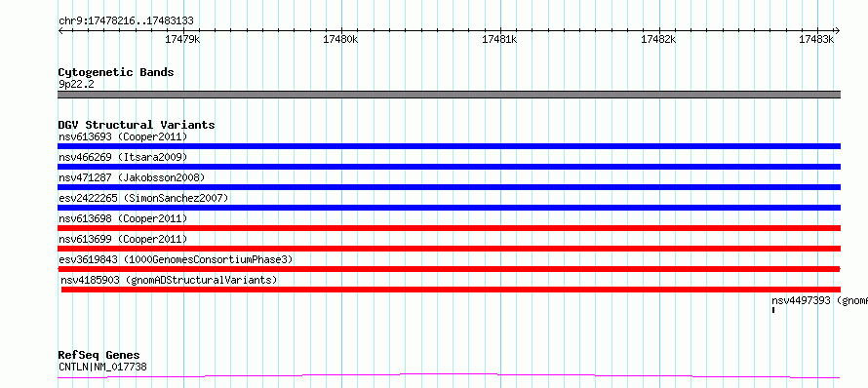The image size is (868, 388).
Task: Click the CNTLN|NM_017738 gene label
Action: click(x=102, y=367)
